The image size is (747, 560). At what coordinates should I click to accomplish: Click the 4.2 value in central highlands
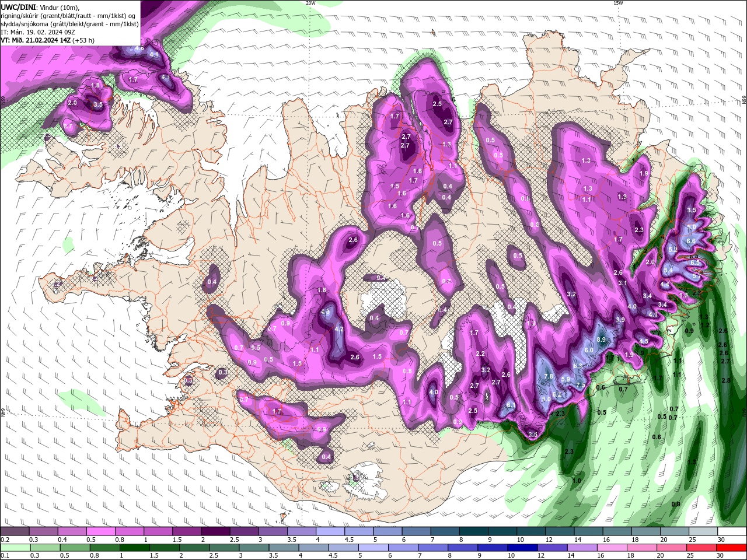339,329
